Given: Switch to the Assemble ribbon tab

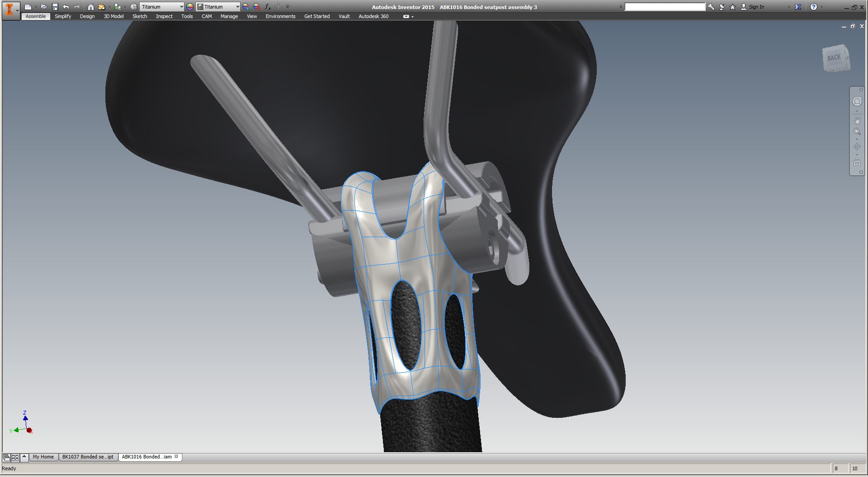Looking at the screenshot, I should 36,16.
